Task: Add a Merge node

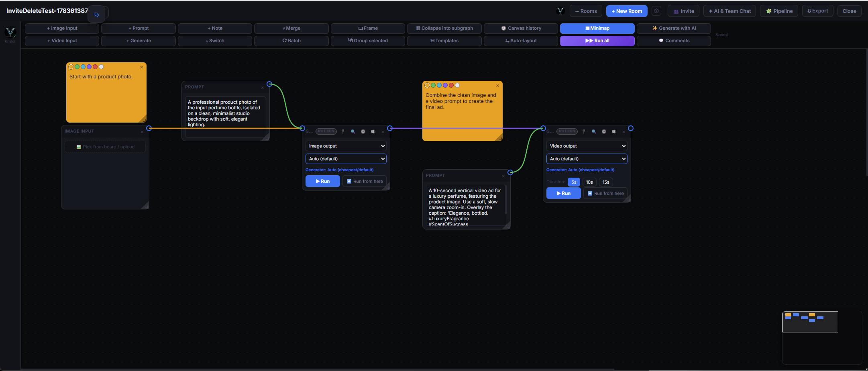Action: [291, 28]
